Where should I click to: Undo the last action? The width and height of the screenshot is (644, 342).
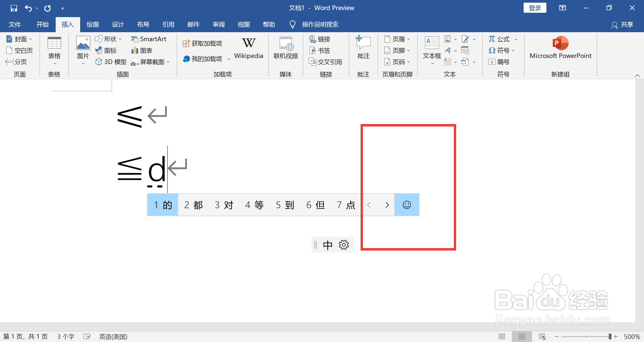[x=29, y=8]
